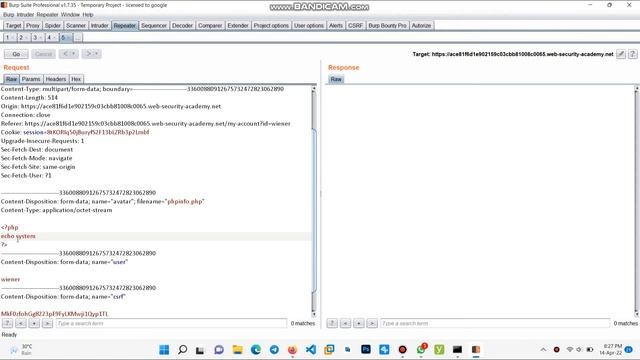
Task: Switch to Proxy tab
Action: [33, 25]
